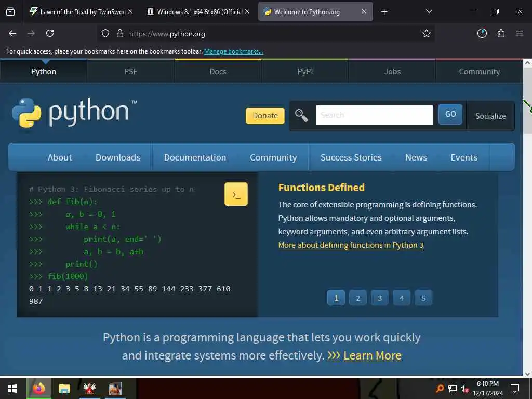Select the Firefox icon in the taskbar
Viewport: 532px width, 399px height.
coord(38,389)
